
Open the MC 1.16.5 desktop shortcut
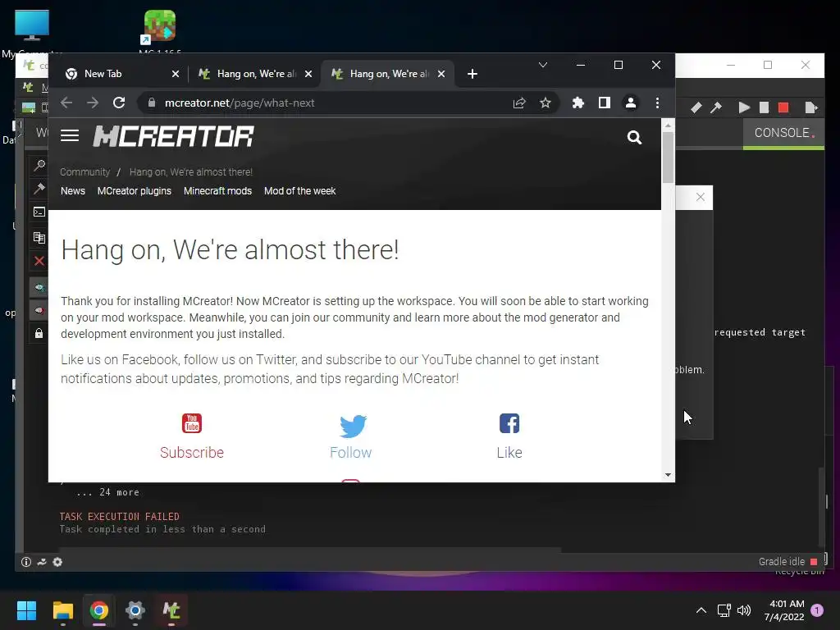pyautogui.click(x=160, y=32)
